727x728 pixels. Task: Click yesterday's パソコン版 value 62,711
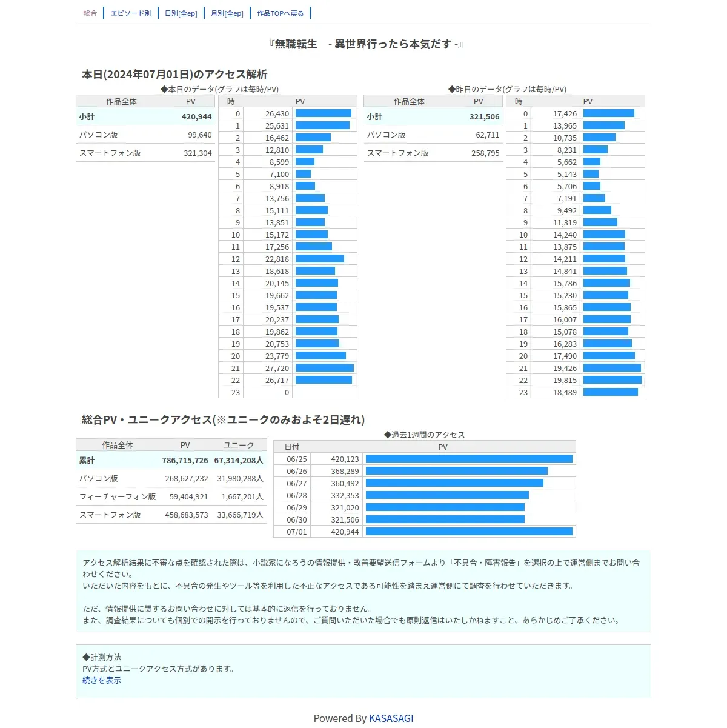pos(488,135)
